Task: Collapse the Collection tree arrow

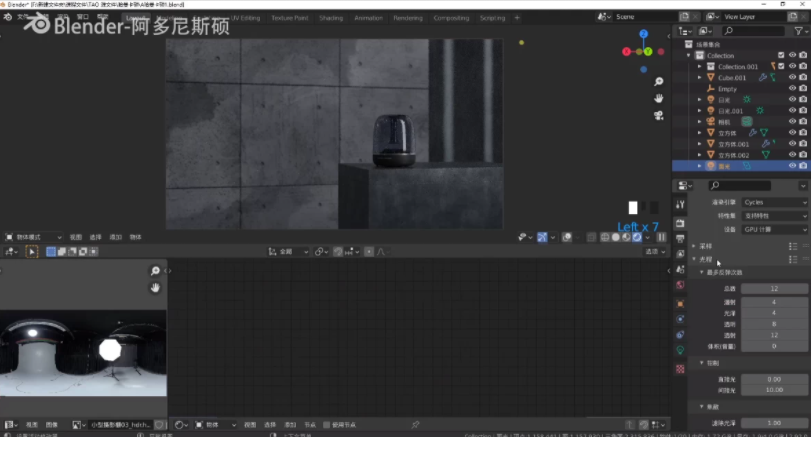Action: [x=688, y=55]
